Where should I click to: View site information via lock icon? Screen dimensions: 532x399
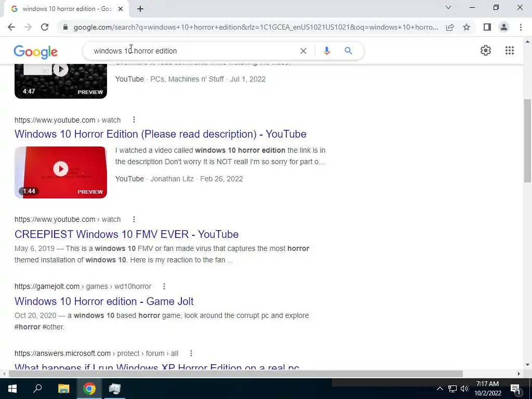65,27
